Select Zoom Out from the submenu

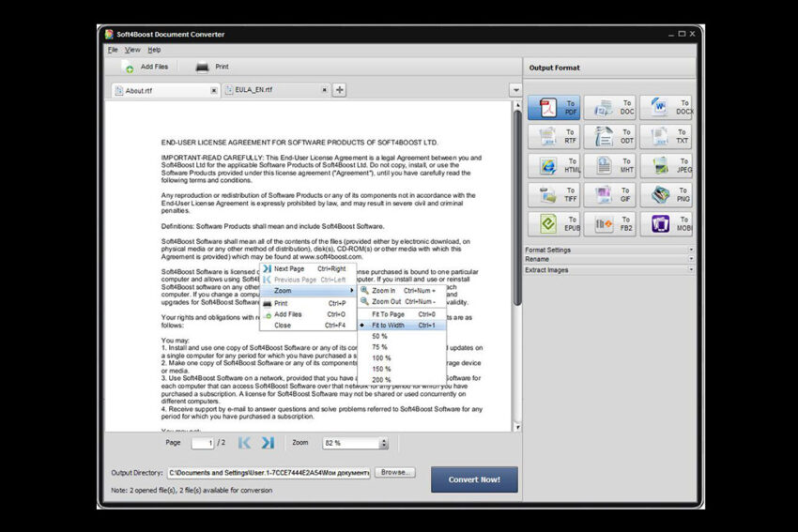pos(402,301)
